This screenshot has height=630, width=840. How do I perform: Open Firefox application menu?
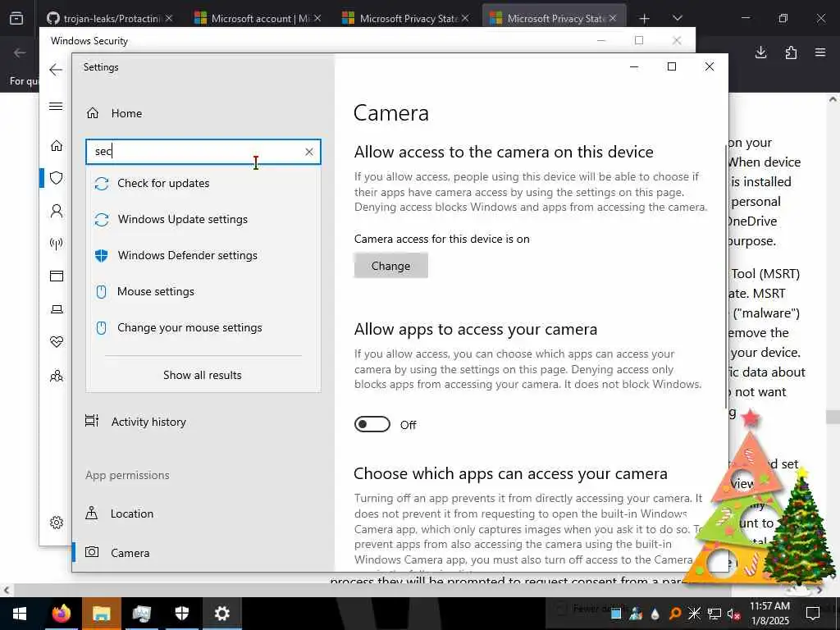(x=820, y=52)
